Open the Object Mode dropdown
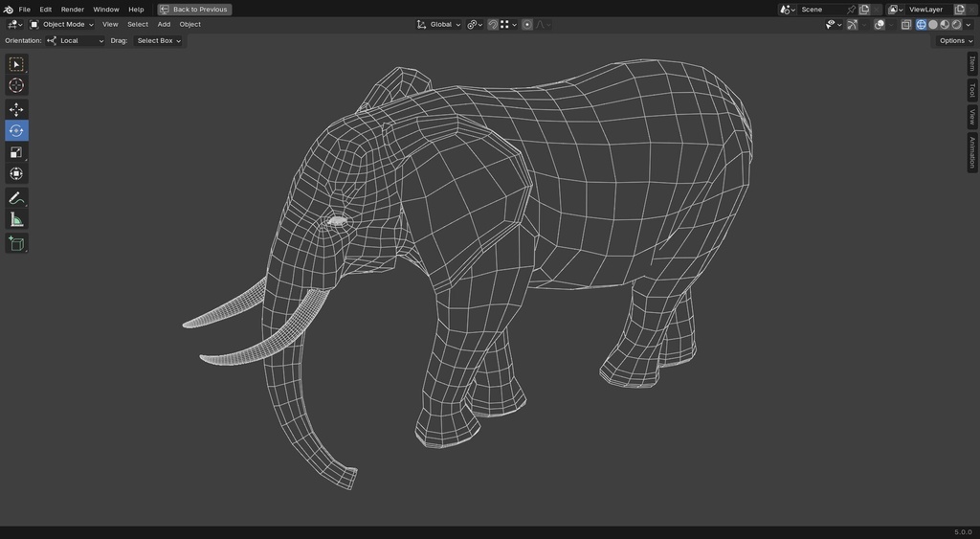The image size is (980, 539). (x=61, y=24)
